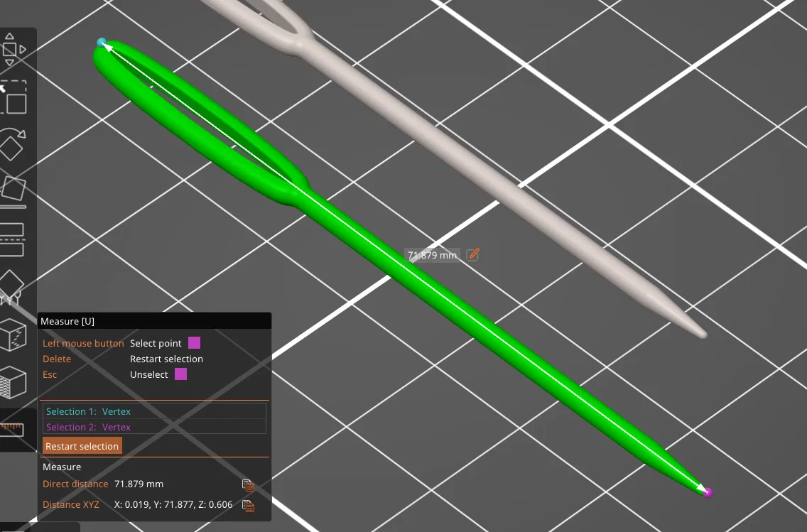Click the orange Restart selection button
Image resolution: width=807 pixels, height=532 pixels.
82,446
